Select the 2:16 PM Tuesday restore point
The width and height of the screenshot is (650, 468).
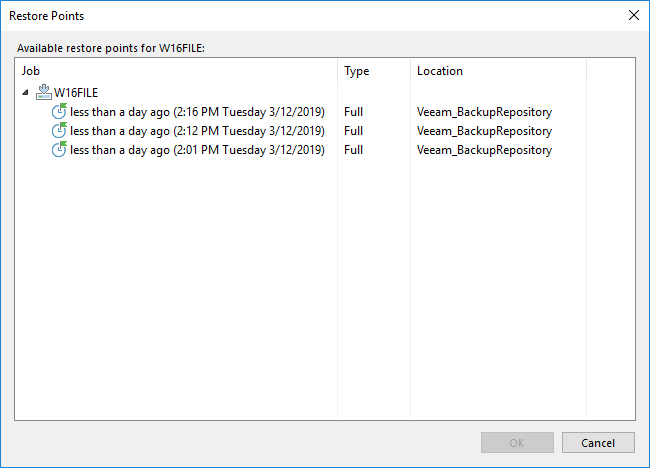click(197, 112)
